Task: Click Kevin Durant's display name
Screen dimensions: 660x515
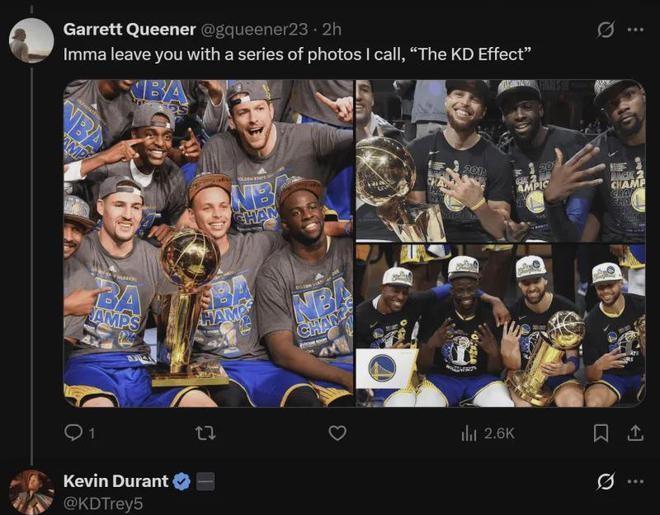Action: [x=115, y=481]
